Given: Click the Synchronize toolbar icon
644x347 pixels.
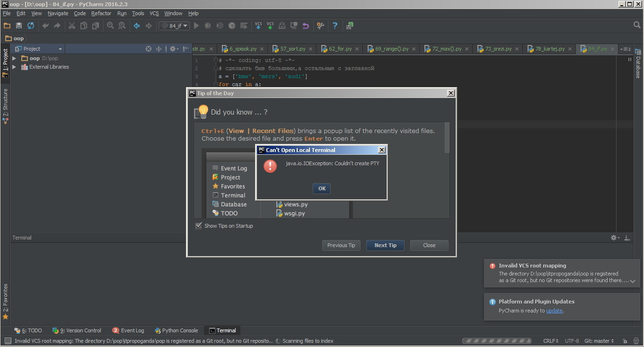Looking at the screenshot, I should click(31, 26).
